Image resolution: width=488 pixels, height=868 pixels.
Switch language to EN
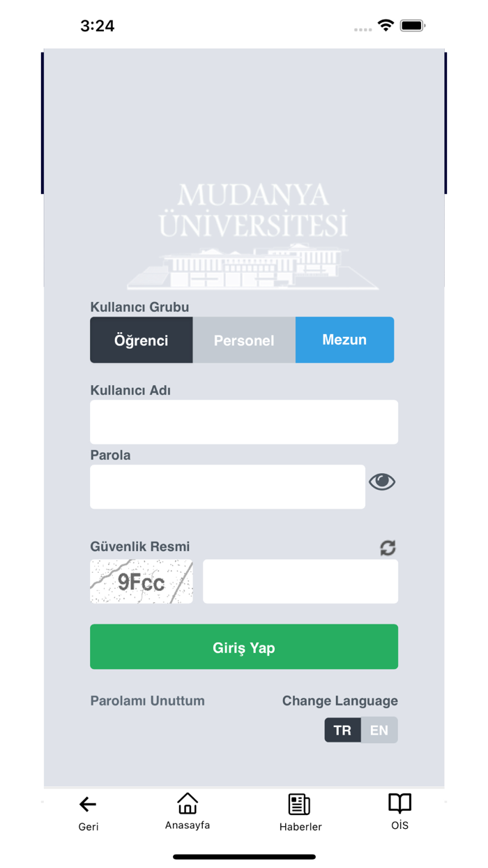coord(380,730)
